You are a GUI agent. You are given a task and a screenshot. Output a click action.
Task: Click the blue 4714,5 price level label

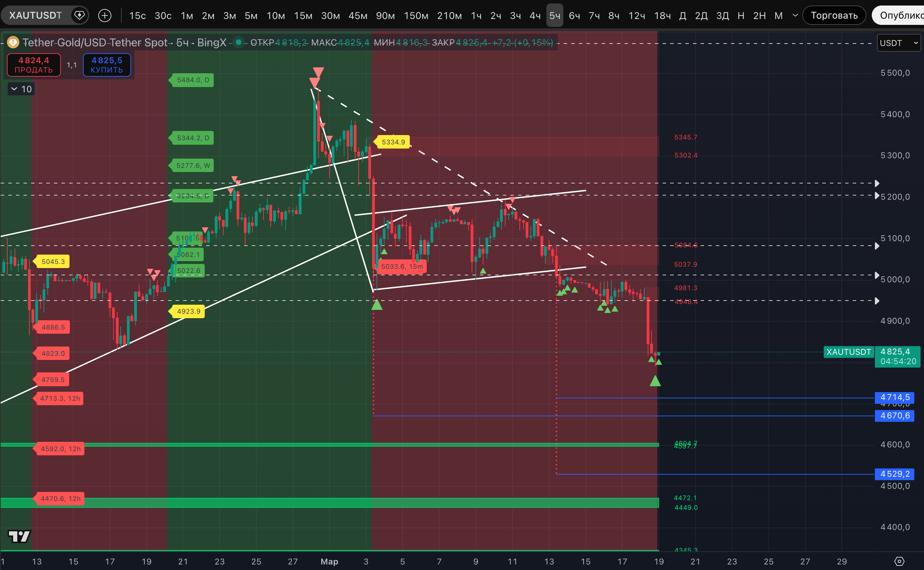pyautogui.click(x=894, y=397)
